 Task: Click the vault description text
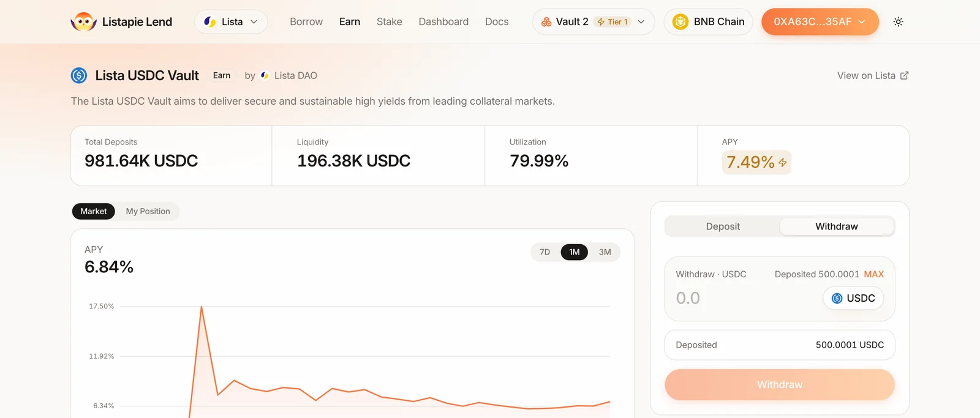(313, 101)
